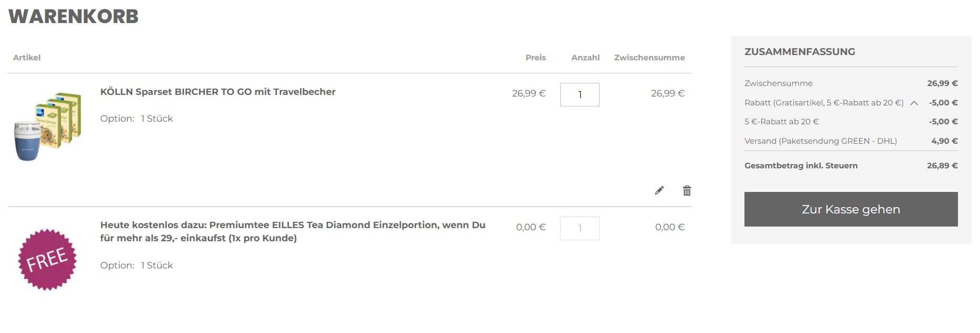This screenshot has height=333, width=980.
Task: Click the ZUSAMMENFASSUNG panel heading
Action: coord(800,52)
